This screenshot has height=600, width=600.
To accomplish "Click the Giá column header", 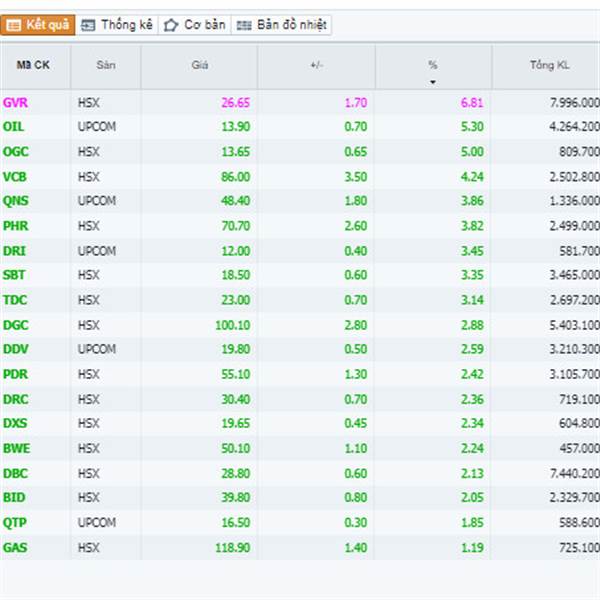I will tap(199, 65).
